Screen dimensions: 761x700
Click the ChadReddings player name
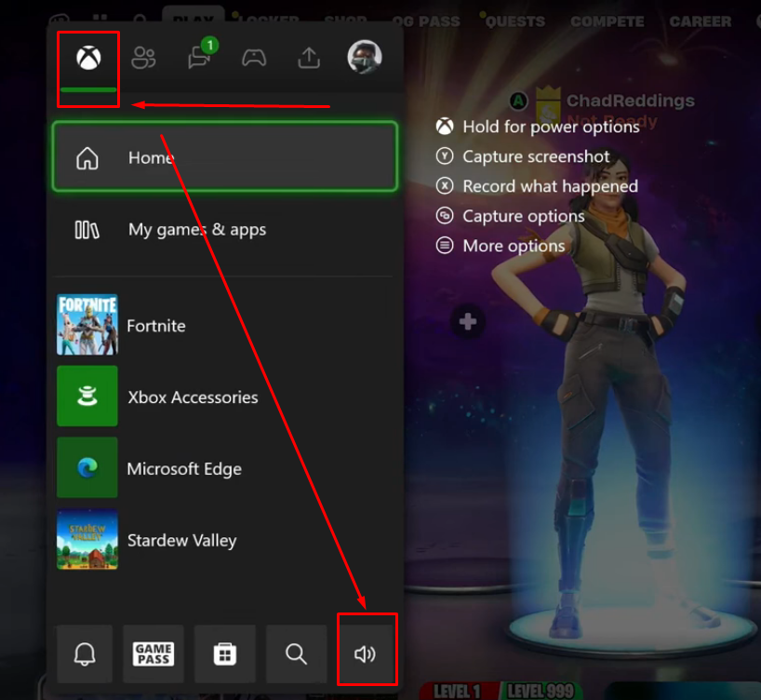(631, 101)
